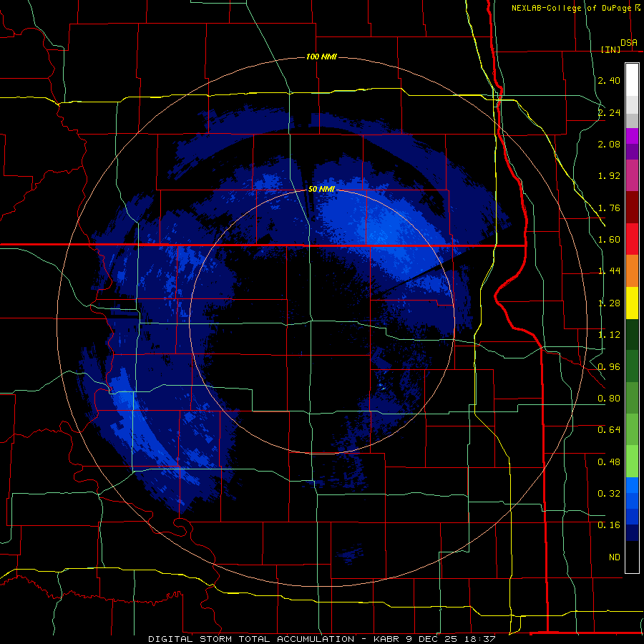The width and height of the screenshot is (644, 644).
Task: Click the white swatch at top of legend
Action: 632,80
